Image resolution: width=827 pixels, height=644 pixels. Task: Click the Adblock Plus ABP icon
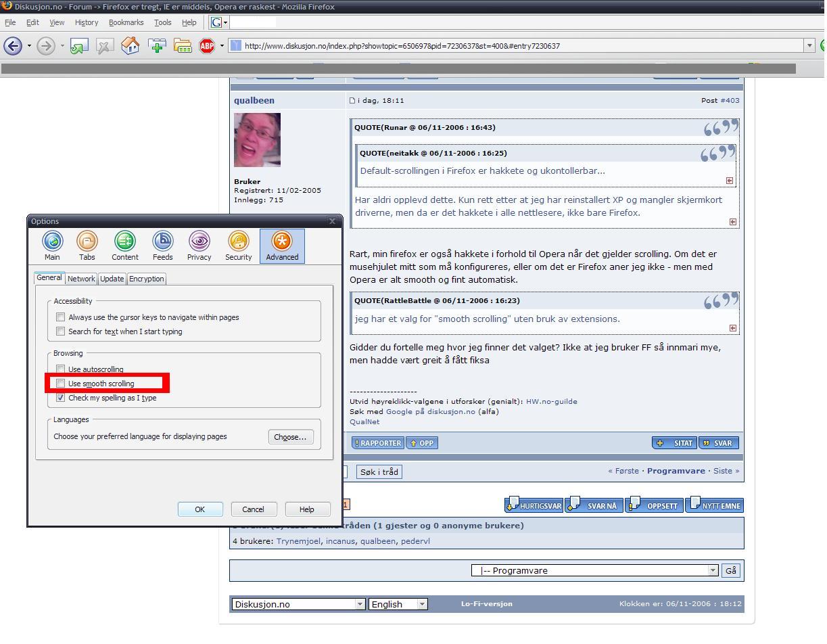pyautogui.click(x=207, y=46)
